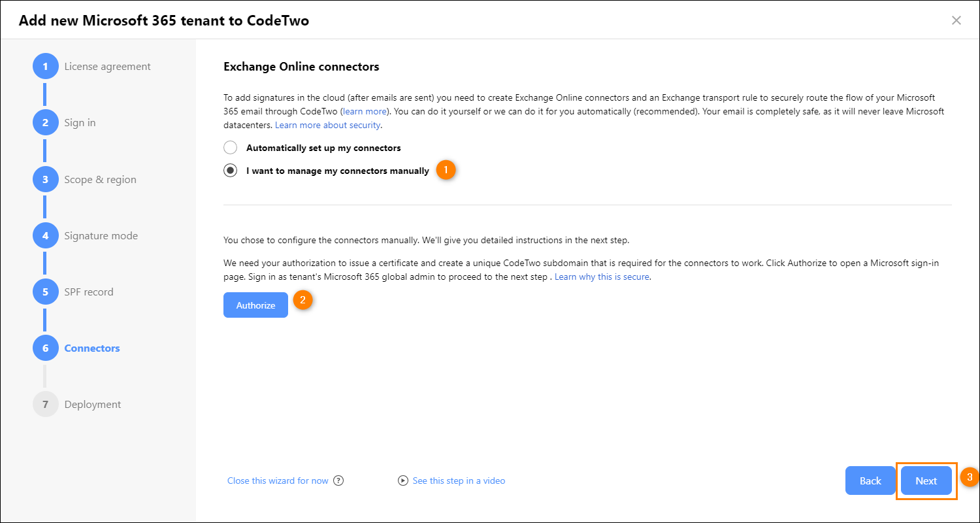The image size is (980, 523).
Task: Open Learn why this is secure link
Action: (x=602, y=277)
